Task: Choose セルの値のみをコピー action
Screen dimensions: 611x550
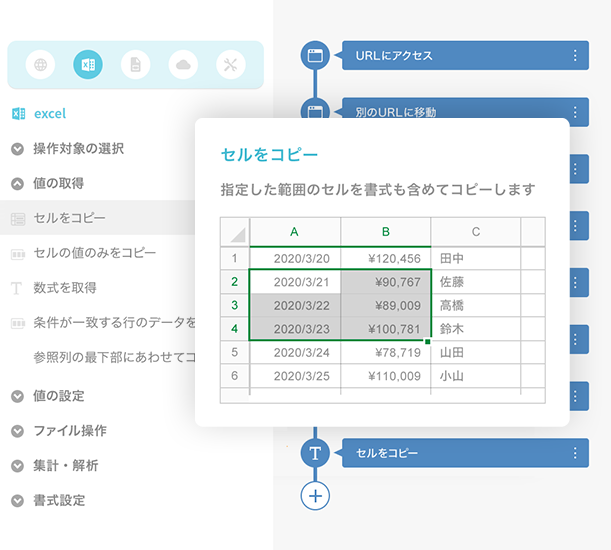Action: (94, 253)
